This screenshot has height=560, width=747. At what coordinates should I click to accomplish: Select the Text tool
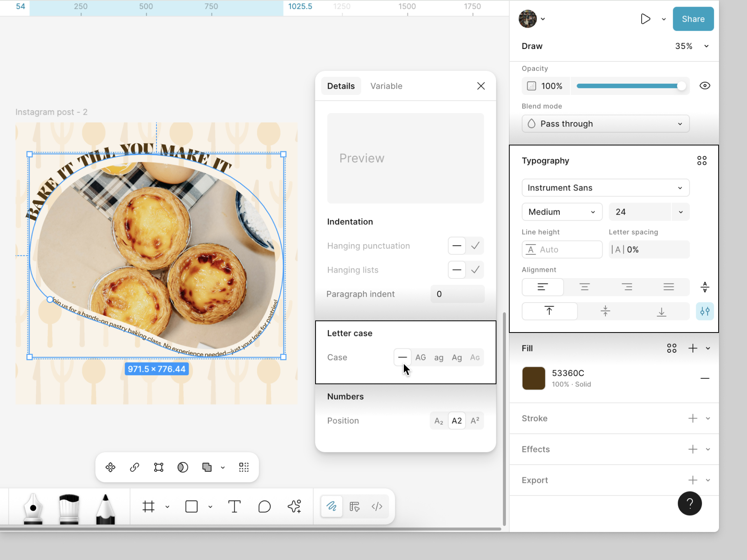(234, 506)
